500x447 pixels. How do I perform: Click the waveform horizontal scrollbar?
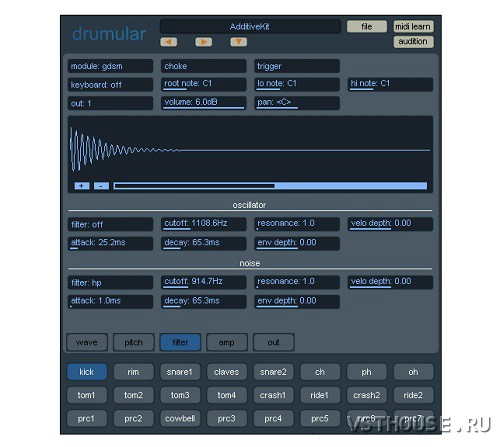point(270,186)
